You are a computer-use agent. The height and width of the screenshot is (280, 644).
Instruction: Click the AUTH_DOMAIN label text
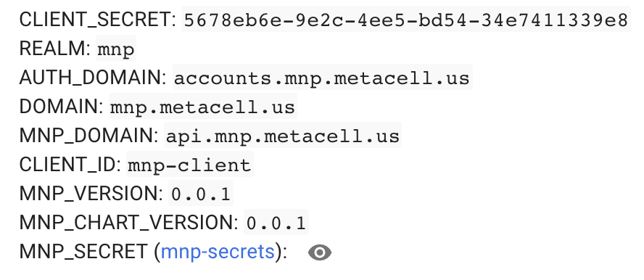click(x=94, y=77)
